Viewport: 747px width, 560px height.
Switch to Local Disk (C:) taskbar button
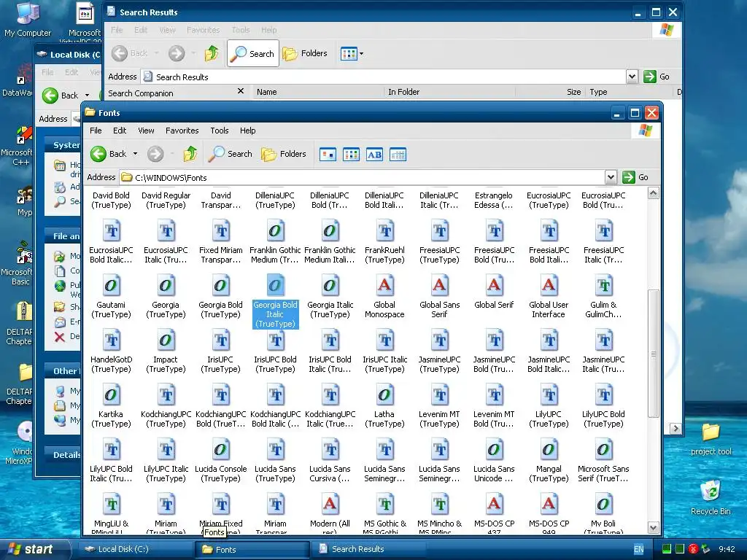135,549
